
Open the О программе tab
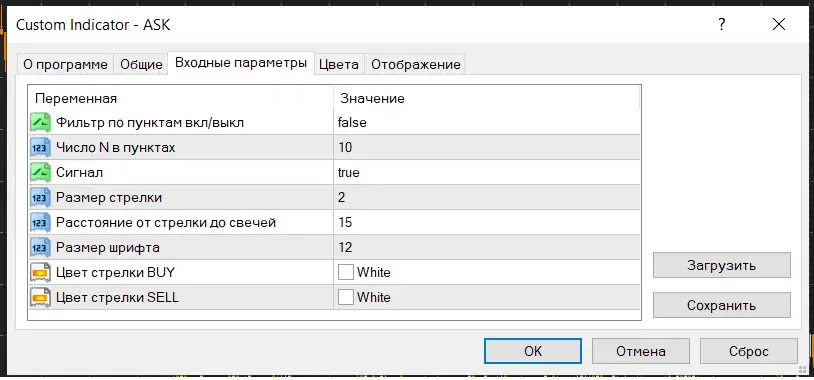tap(65, 64)
